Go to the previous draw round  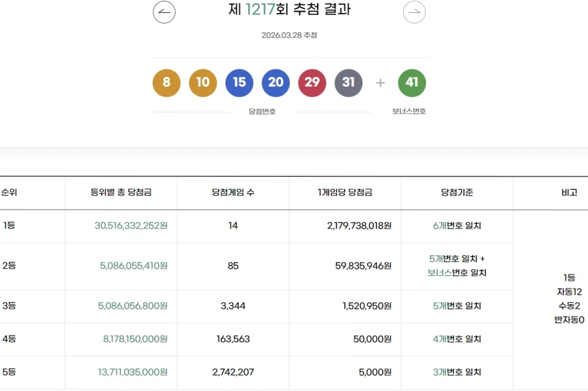click(163, 12)
